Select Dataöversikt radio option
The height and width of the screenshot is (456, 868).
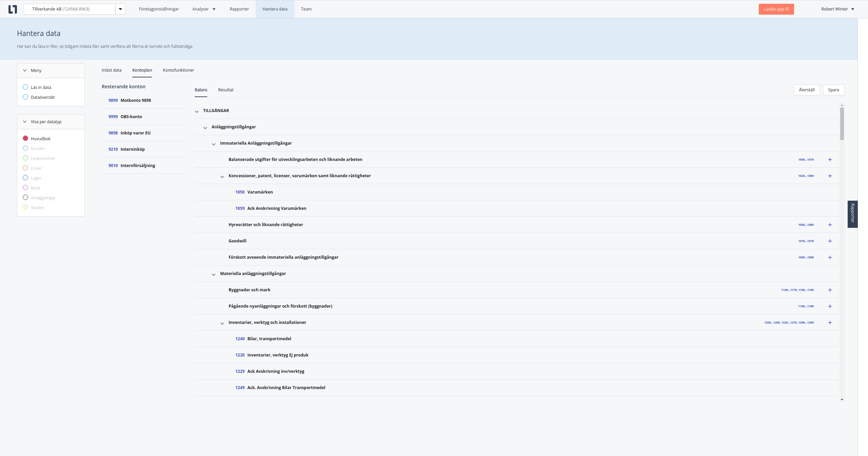click(x=25, y=97)
